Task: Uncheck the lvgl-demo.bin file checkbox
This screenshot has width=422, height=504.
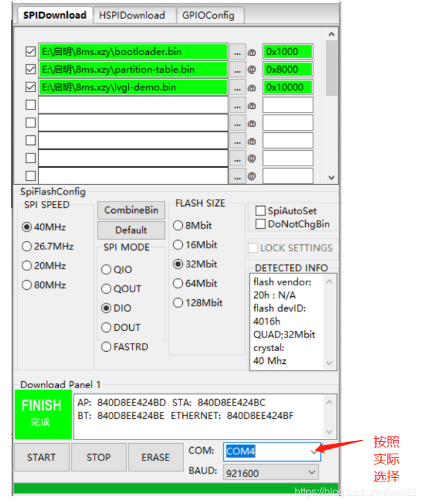Action: 31,87
